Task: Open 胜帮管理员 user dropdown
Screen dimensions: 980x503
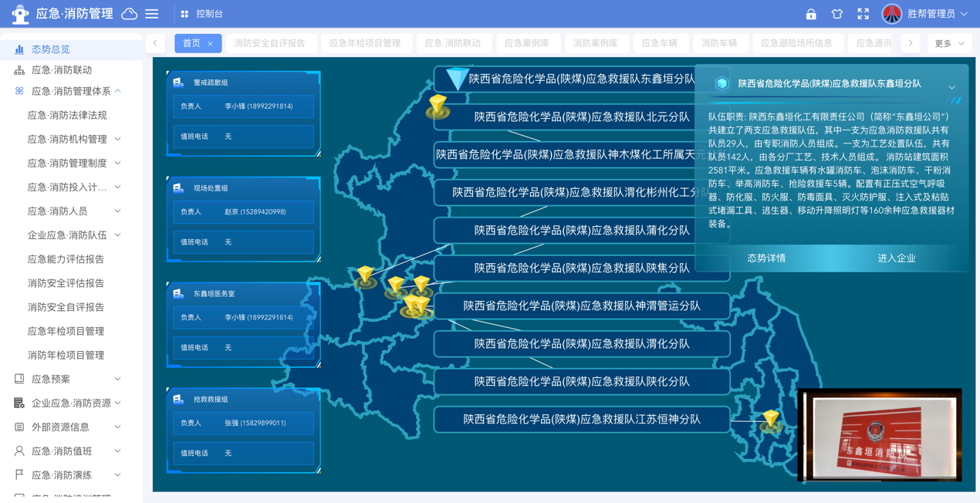Action: point(926,14)
